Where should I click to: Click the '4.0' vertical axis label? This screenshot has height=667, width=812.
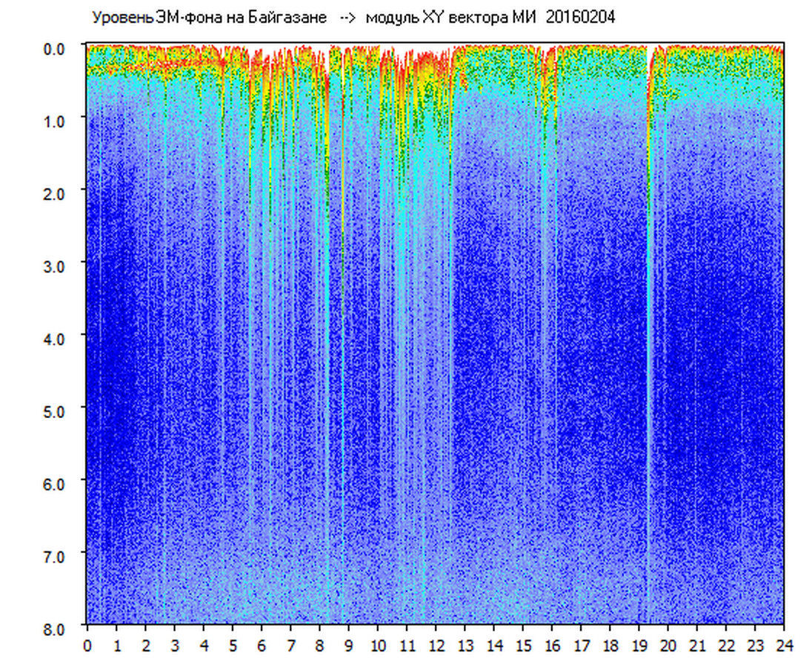click(x=56, y=338)
